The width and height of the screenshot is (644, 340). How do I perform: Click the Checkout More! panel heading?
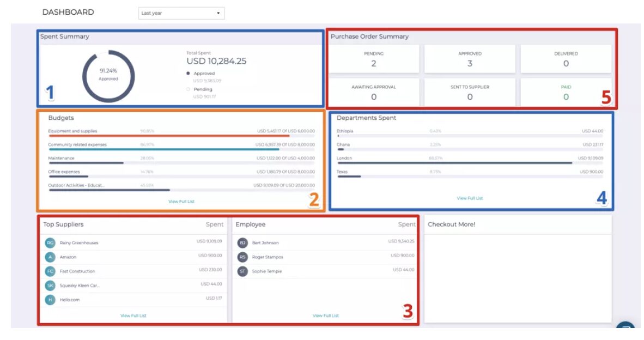coord(451,224)
